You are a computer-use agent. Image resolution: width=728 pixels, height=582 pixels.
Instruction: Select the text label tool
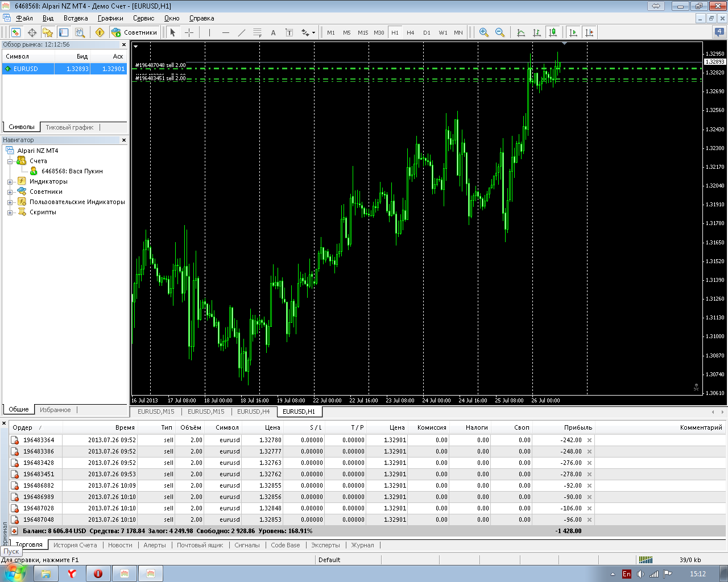pyautogui.click(x=273, y=32)
